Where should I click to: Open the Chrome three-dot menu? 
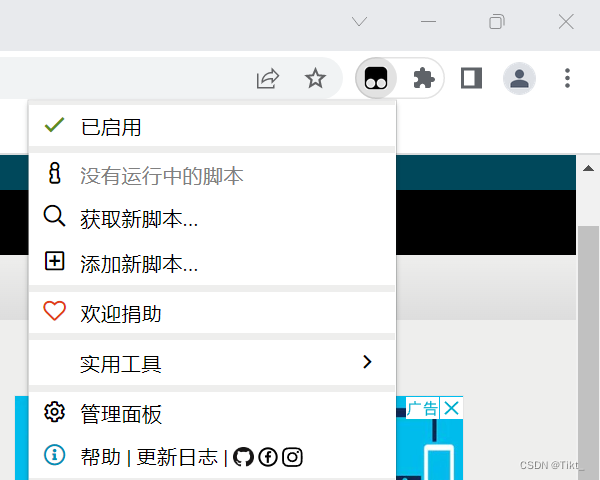(x=567, y=78)
